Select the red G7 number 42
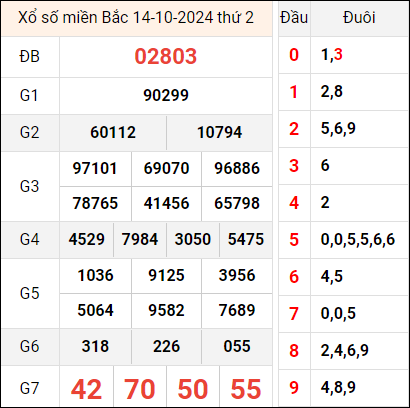Viewport: 410px width, 408px height. (x=86, y=389)
